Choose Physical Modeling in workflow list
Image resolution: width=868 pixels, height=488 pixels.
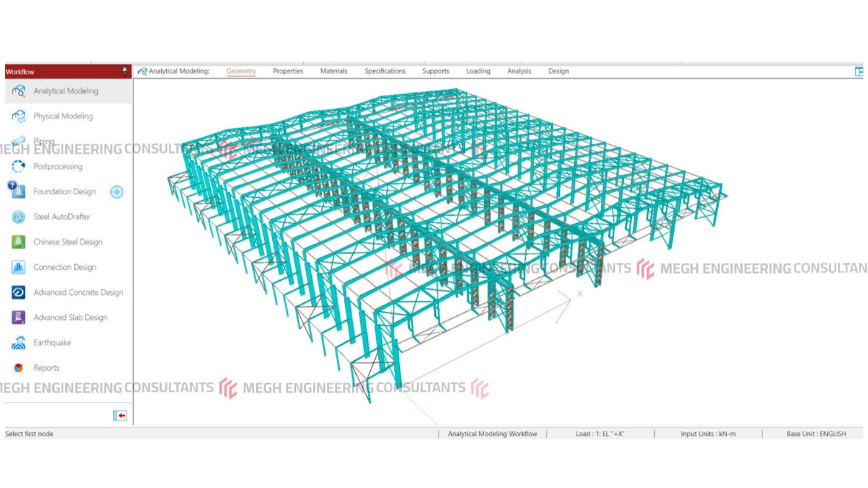click(63, 116)
